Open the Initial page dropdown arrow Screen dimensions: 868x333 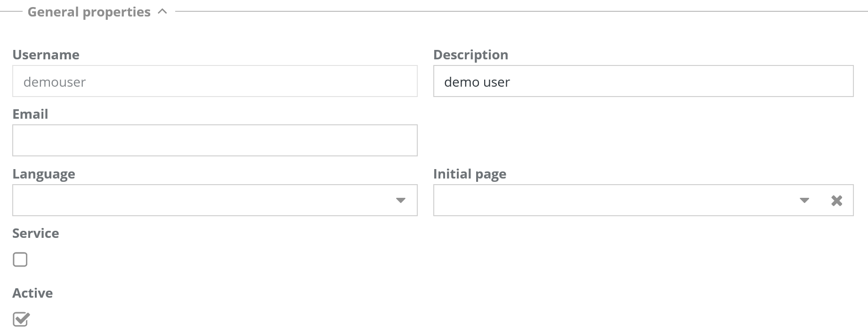804,201
